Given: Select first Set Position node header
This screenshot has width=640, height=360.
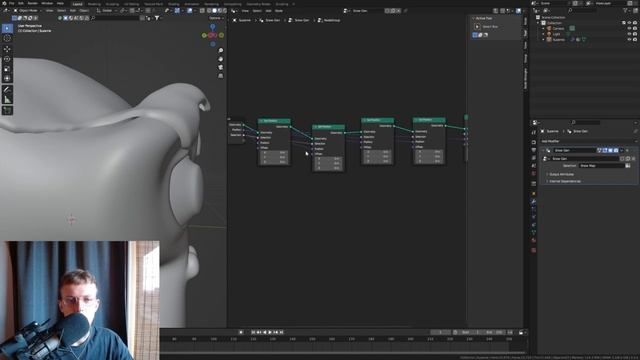Looking at the screenshot, I should click(274, 121).
